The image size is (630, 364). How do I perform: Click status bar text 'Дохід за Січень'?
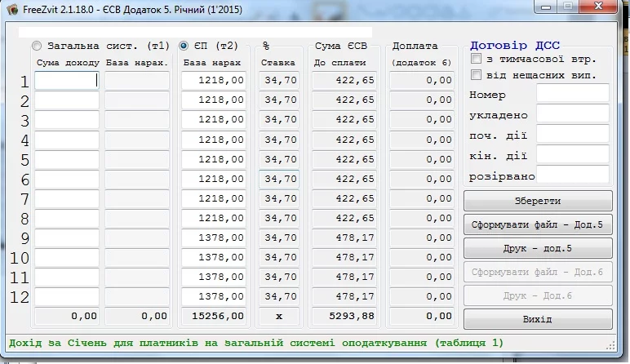tap(57, 343)
